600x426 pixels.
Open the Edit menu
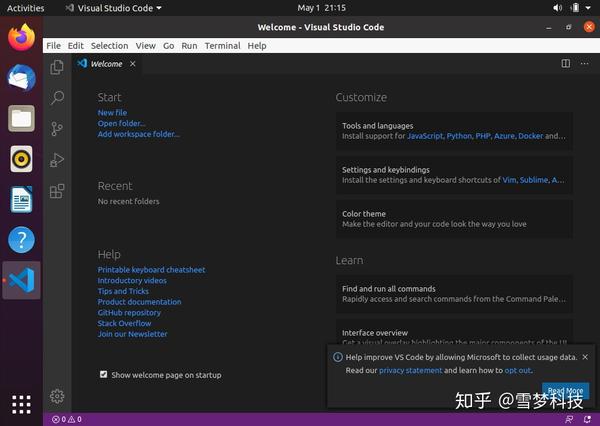[x=75, y=46]
